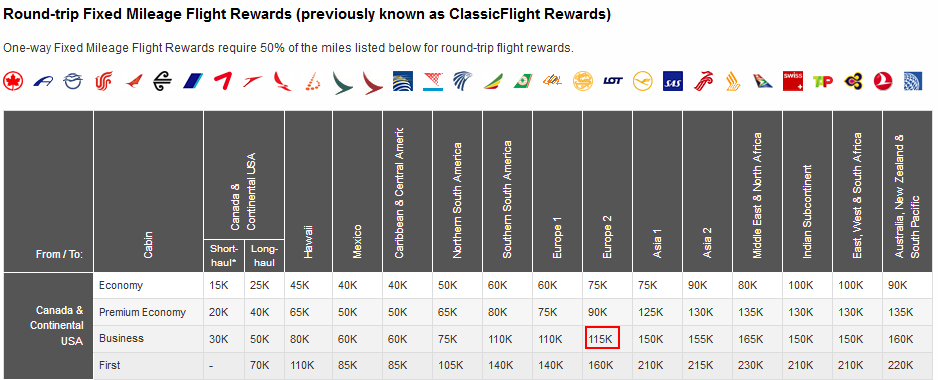Select the Air China red phoenix logo
938x380 pixels.
pyautogui.click(x=103, y=81)
